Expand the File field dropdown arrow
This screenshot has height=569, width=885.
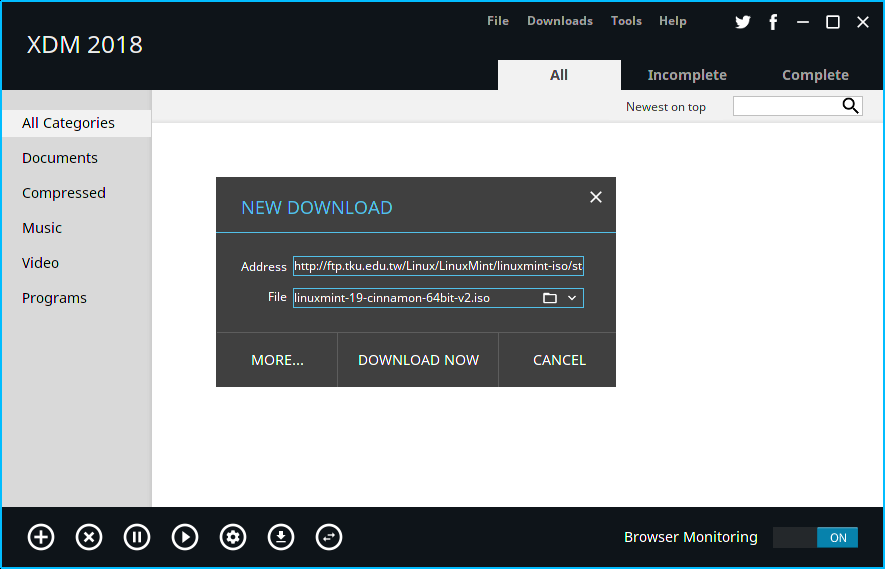[572, 298]
